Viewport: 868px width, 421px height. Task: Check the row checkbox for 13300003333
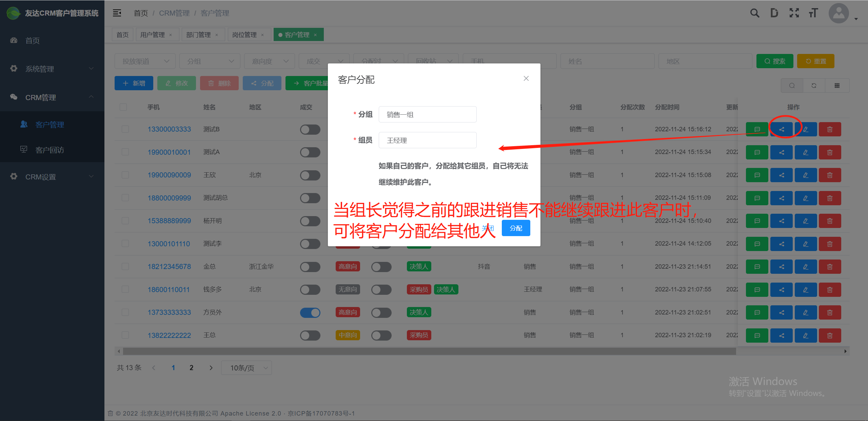pyautogui.click(x=125, y=129)
